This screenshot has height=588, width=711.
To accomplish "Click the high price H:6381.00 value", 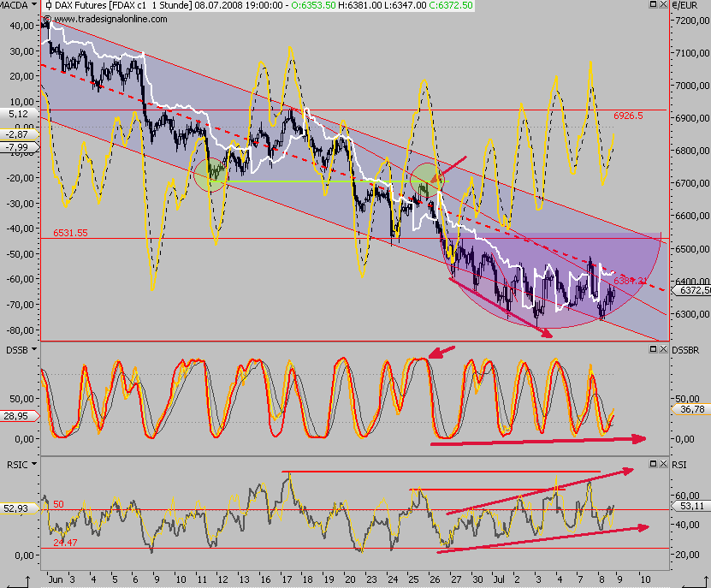I will click(x=359, y=5).
